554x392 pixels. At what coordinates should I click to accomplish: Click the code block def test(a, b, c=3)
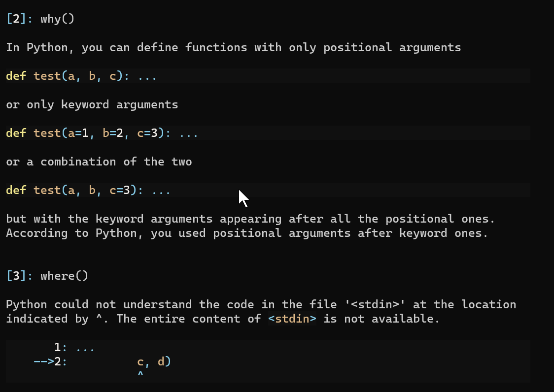(x=88, y=191)
